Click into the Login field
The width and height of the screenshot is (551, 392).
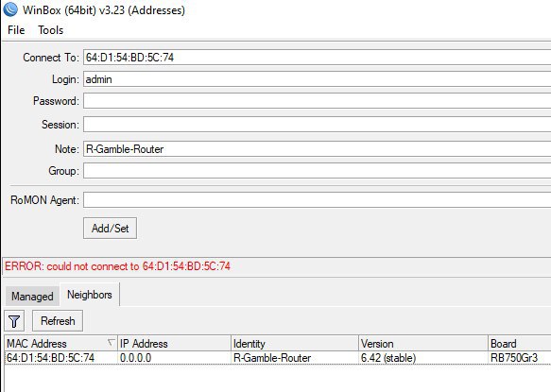(x=317, y=79)
